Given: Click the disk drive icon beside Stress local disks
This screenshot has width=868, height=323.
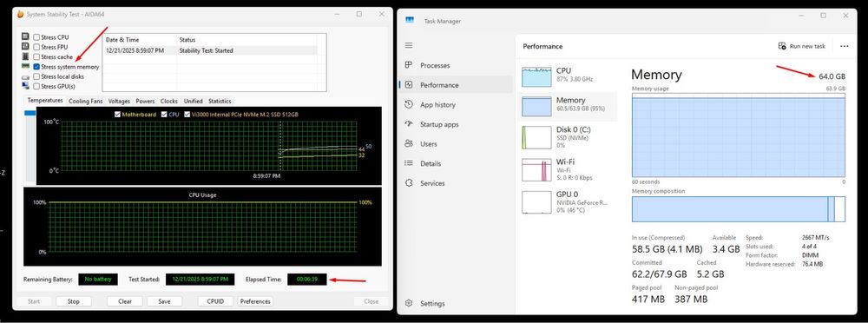Looking at the screenshot, I should pyautogui.click(x=25, y=76).
